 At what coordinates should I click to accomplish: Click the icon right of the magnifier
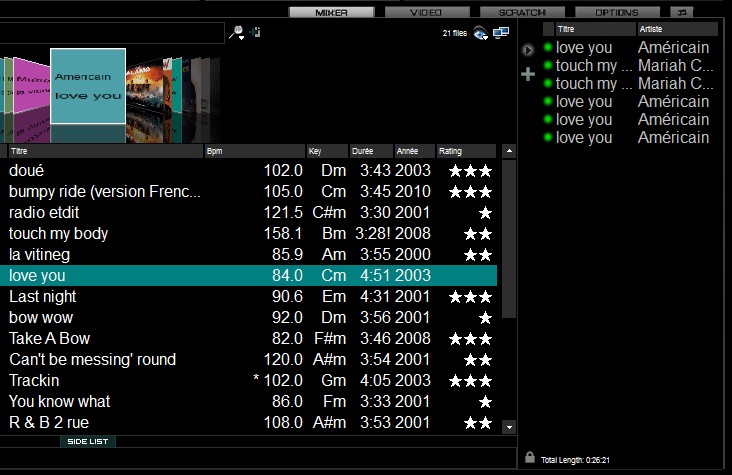pos(256,33)
